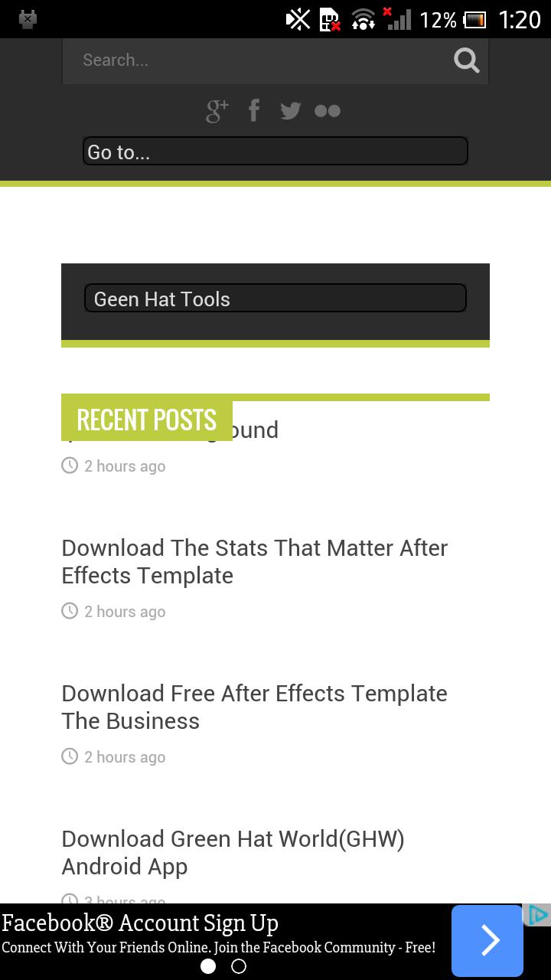
Task: Open the Flickr social icon
Action: [x=328, y=111]
